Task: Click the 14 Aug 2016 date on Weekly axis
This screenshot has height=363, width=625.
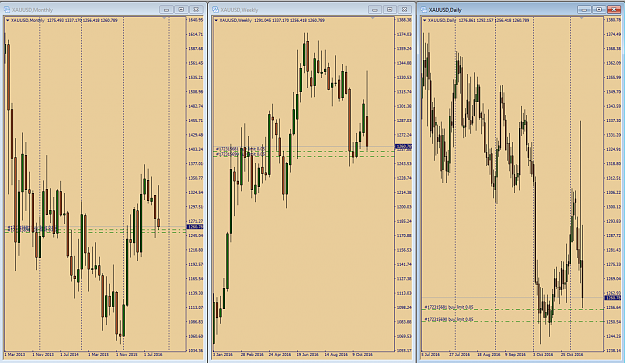Action: pos(336,354)
